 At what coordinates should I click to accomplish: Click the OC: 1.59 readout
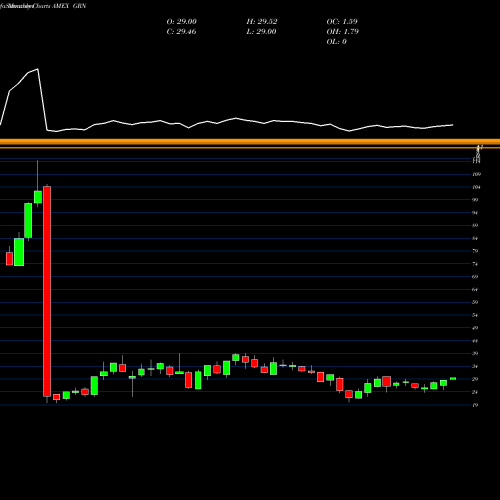[x=342, y=22]
